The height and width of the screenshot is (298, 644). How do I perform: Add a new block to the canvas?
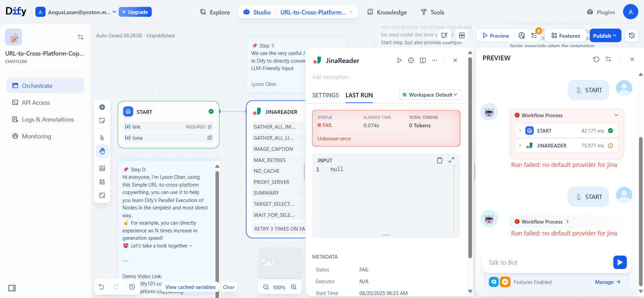click(x=102, y=107)
